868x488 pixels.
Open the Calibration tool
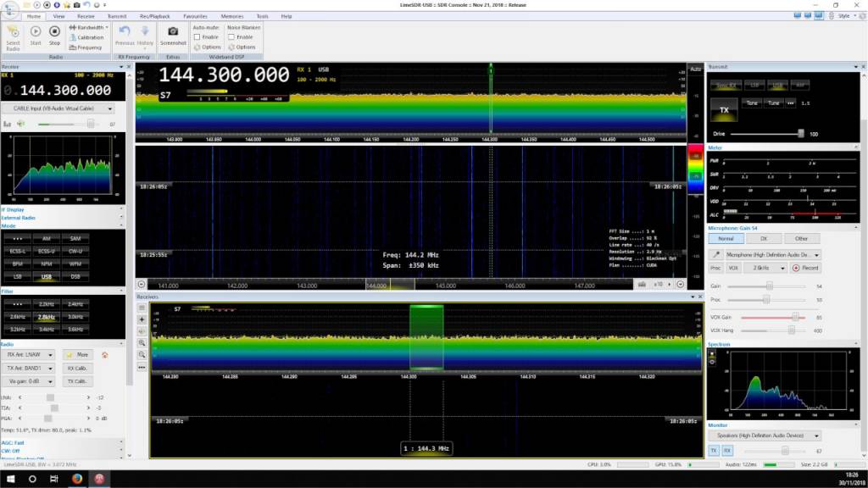click(x=87, y=37)
